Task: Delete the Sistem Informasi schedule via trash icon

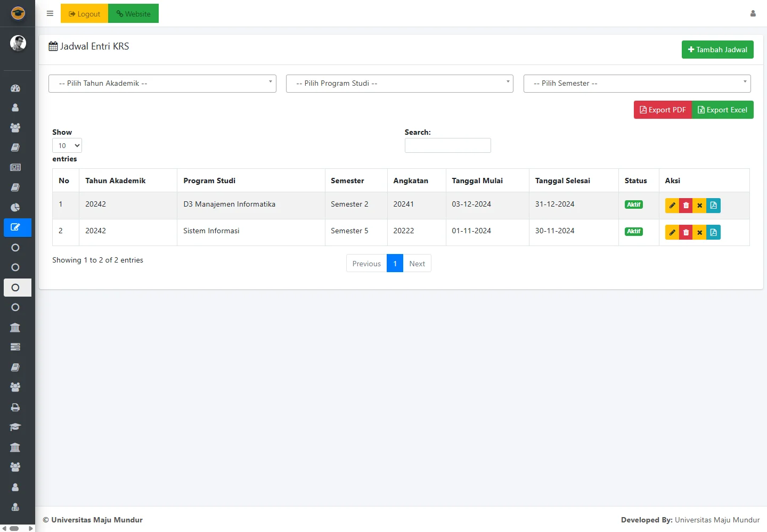Action: [686, 232]
